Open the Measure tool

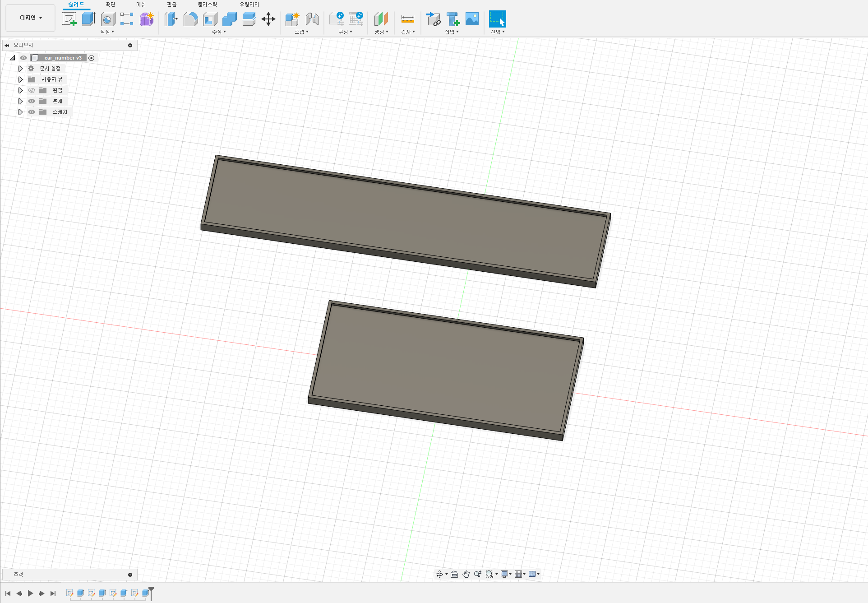(x=407, y=19)
